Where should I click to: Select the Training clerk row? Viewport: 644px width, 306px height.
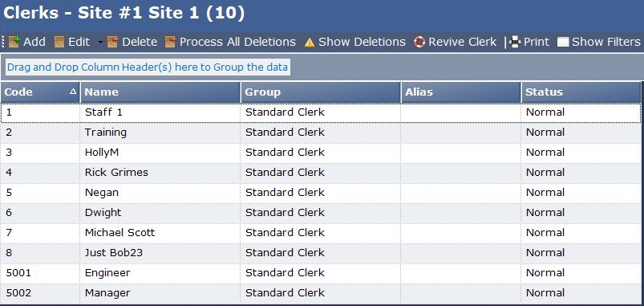[x=320, y=133]
